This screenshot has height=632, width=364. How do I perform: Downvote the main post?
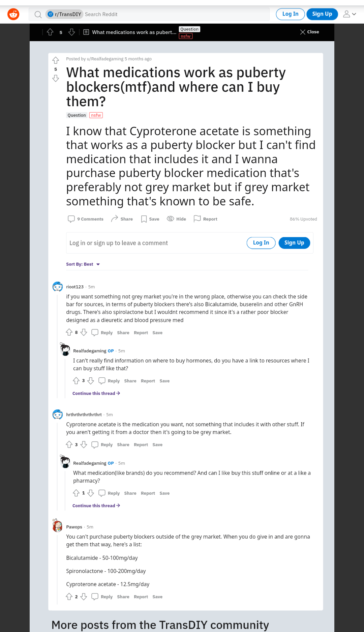(56, 79)
